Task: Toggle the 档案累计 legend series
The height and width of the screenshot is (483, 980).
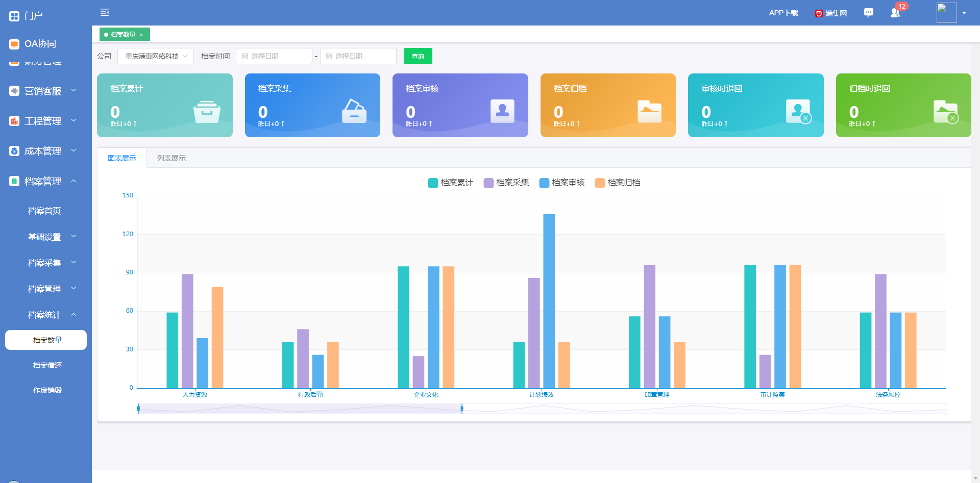Action: (451, 183)
